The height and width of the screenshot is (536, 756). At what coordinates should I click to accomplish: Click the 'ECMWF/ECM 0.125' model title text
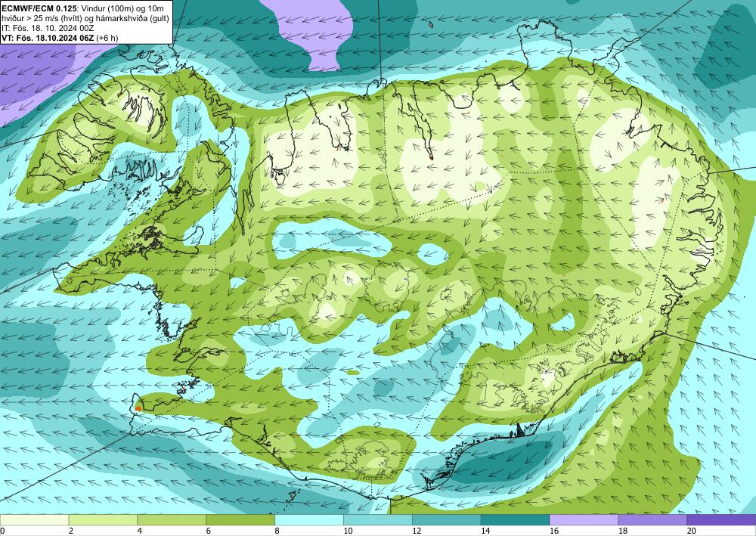coord(39,8)
